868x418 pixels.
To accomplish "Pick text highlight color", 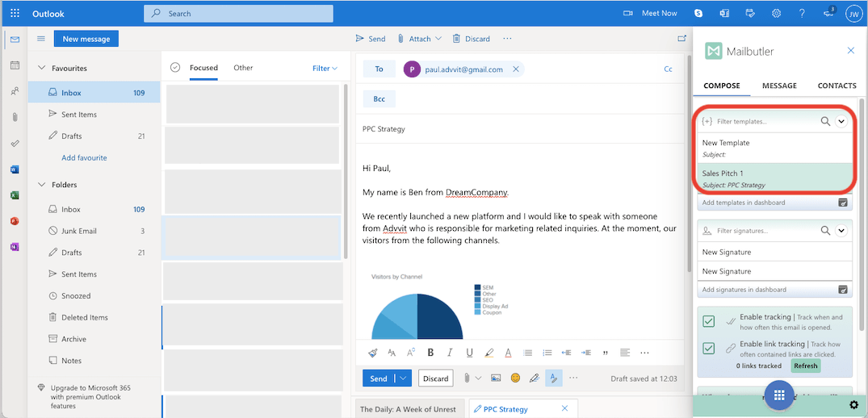I will click(x=489, y=352).
